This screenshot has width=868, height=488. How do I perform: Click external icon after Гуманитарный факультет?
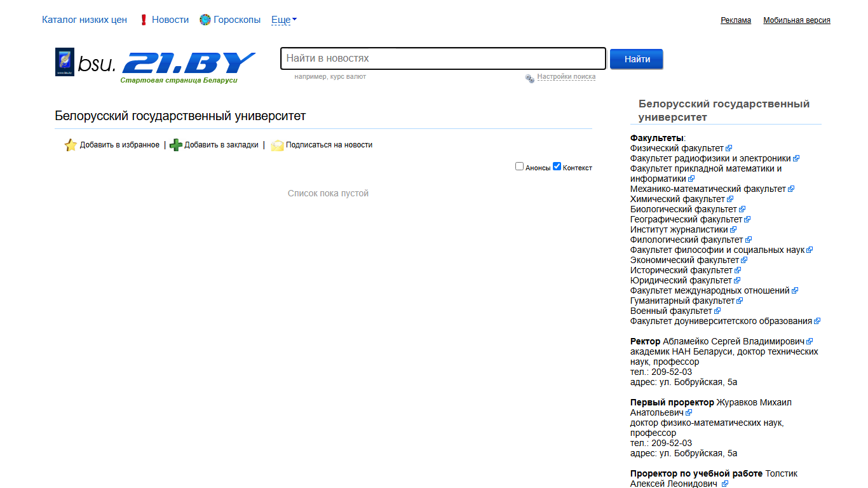(740, 301)
